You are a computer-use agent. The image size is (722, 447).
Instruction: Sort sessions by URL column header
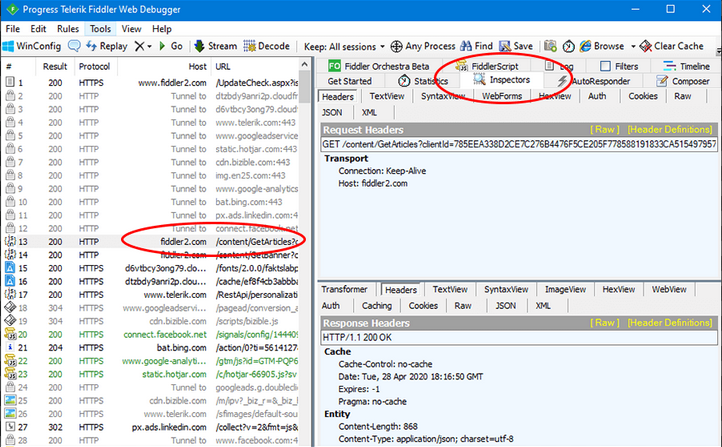[x=256, y=66]
